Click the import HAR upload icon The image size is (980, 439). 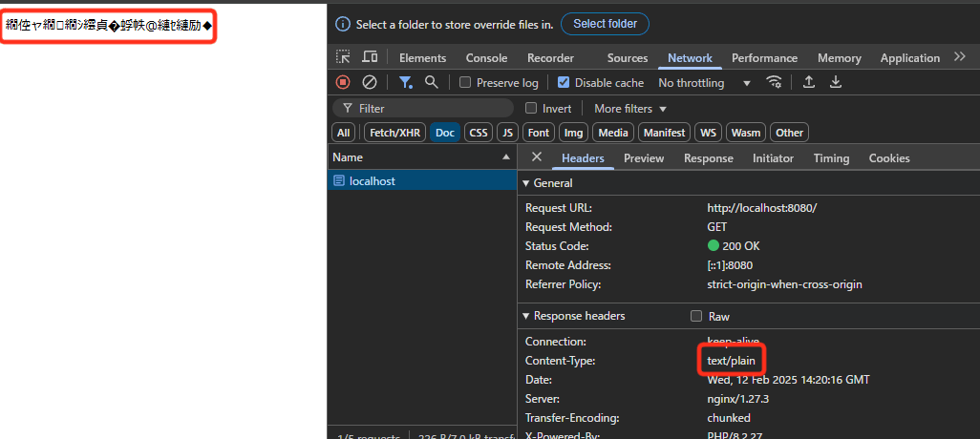pyautogui.click(x=809, y=83)
